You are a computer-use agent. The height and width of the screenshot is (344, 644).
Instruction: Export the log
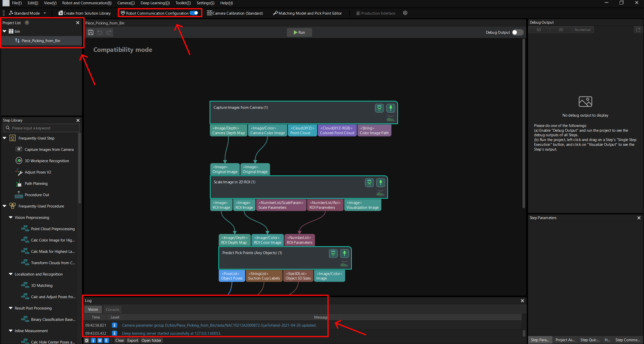[x=133, y=340]
